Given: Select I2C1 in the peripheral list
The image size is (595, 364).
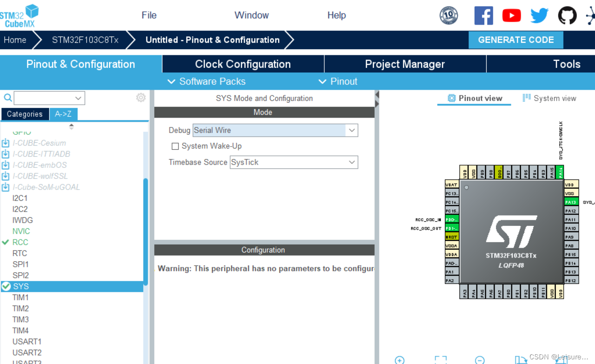Looking at the screenshot, I should 20,198.
